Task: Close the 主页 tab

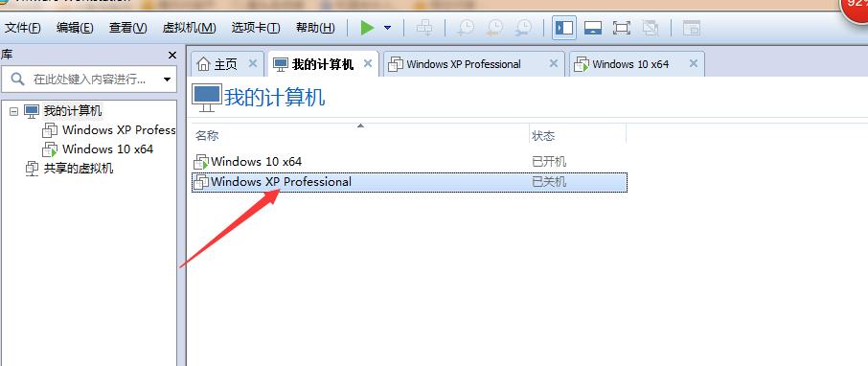Action: coord(253,63)
